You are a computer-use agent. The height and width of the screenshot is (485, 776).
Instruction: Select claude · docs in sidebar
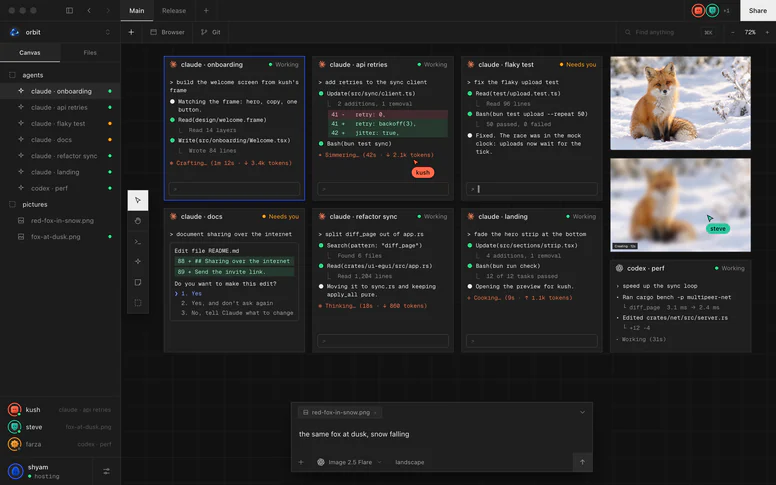pyautogui.click(x=60, y=140)
